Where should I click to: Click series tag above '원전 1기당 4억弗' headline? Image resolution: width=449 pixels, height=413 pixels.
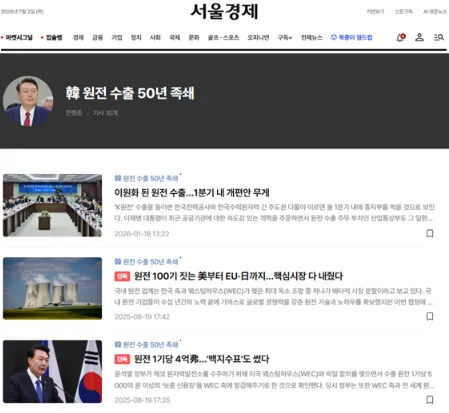[x=147, y=345]
